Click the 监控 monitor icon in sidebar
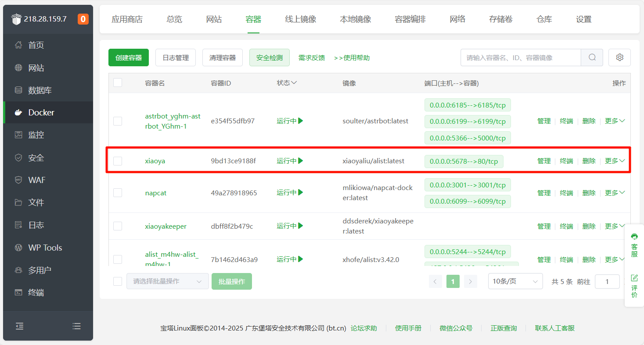The height and width of the screenshot is (345, 644). point(18,135)
